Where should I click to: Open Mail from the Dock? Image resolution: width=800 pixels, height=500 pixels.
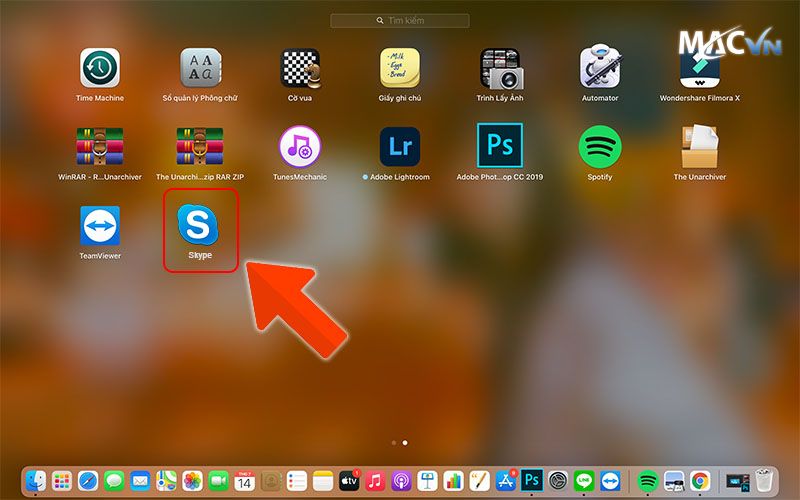(140, 481)
